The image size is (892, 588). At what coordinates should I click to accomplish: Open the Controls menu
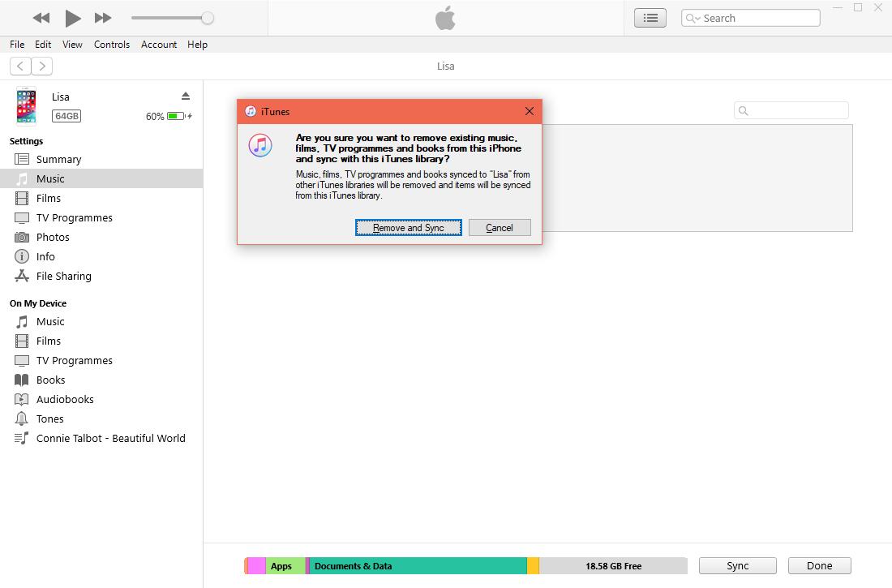pos(112,45)
